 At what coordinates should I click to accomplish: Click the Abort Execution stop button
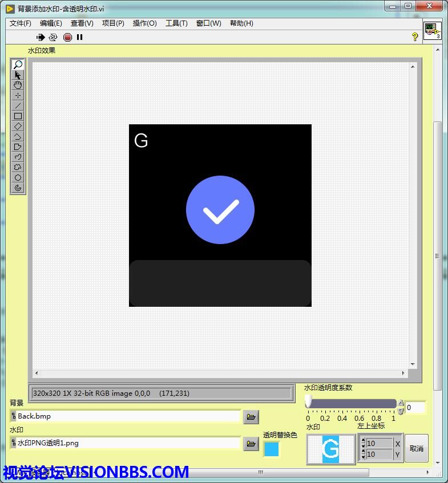(x=67, y=37)
